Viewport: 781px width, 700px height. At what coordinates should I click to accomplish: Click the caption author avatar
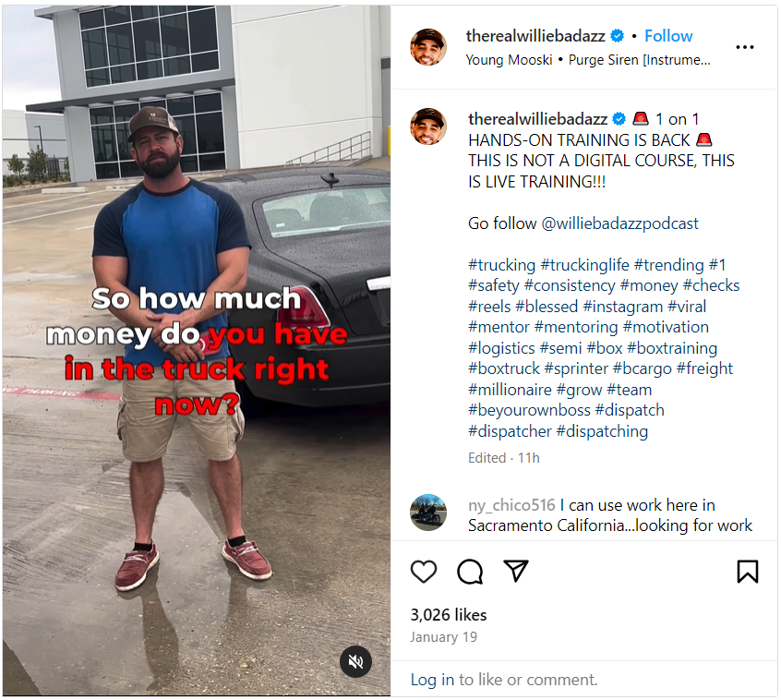(428, 127)
